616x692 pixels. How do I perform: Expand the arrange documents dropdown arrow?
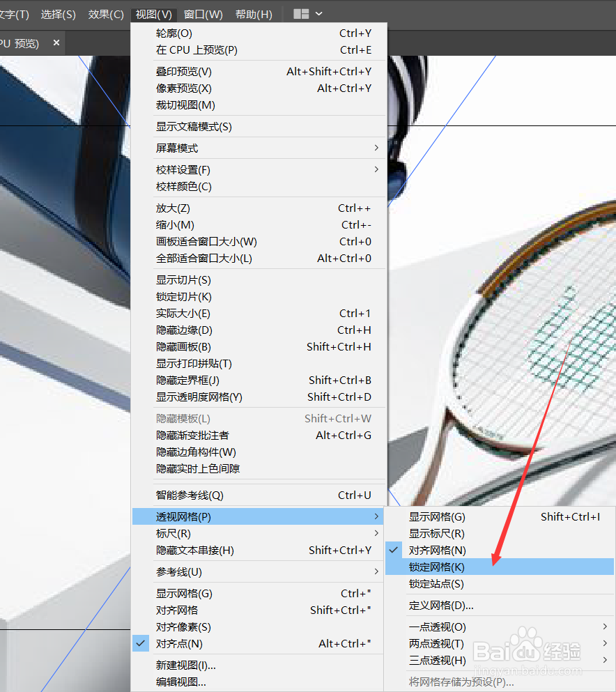pos(319,14)
